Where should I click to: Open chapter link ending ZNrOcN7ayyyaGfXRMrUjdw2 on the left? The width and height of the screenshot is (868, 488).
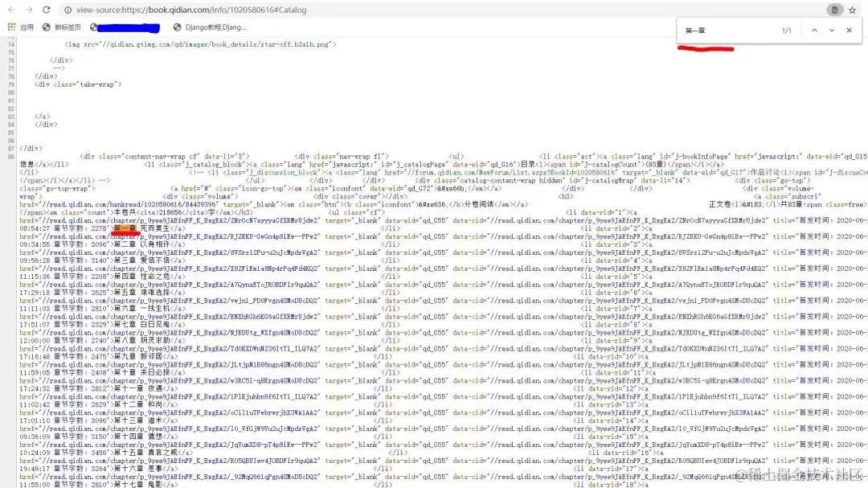tap(180, 220)
